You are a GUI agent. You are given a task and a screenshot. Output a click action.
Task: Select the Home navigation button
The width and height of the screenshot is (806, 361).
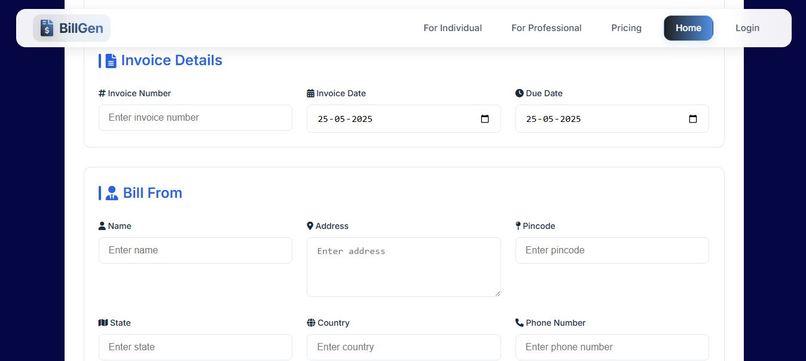[688, 28]
